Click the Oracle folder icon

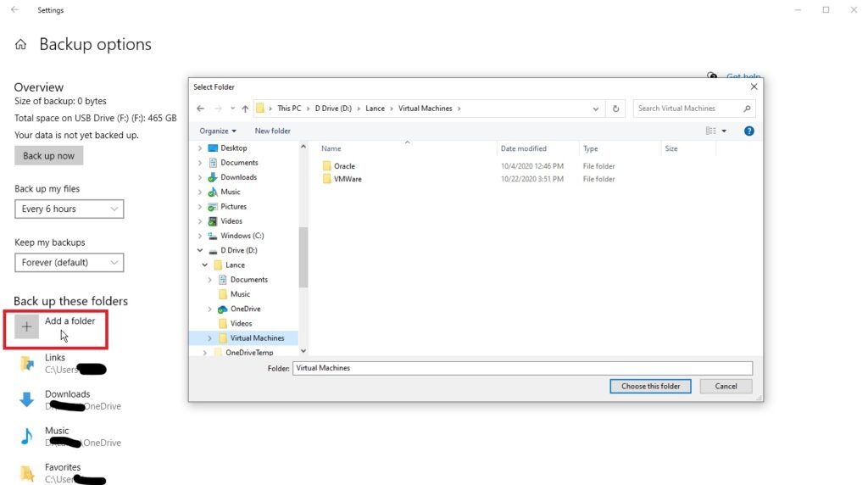coord(326,165)
